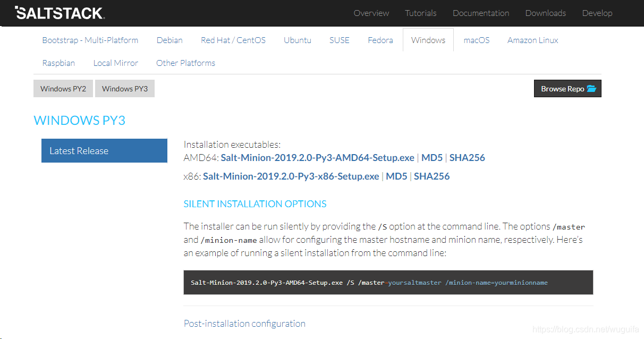Choose the Windows PY2 button
Image resolution: width=644 pixels, height=339 pixels.
click(x=63, y=89)
